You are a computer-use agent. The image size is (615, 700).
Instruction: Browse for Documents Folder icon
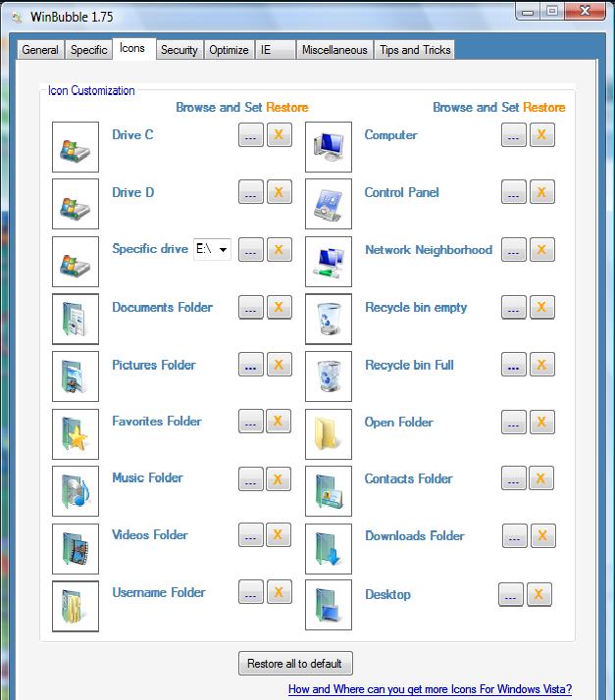pos(250,307)
